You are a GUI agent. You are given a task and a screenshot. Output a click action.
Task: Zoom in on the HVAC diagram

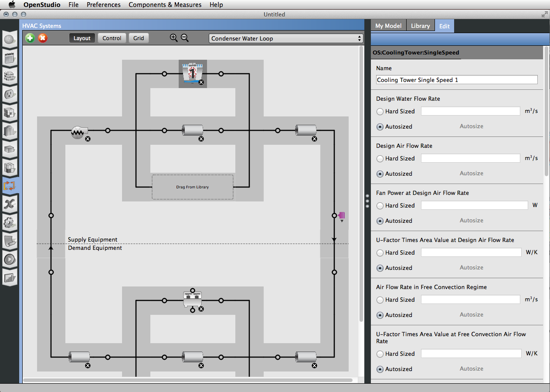173,38
